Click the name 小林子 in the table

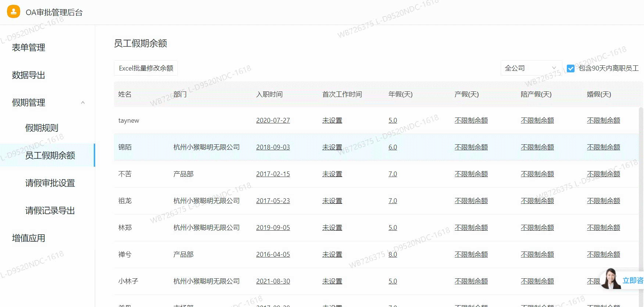click(128, 281)
